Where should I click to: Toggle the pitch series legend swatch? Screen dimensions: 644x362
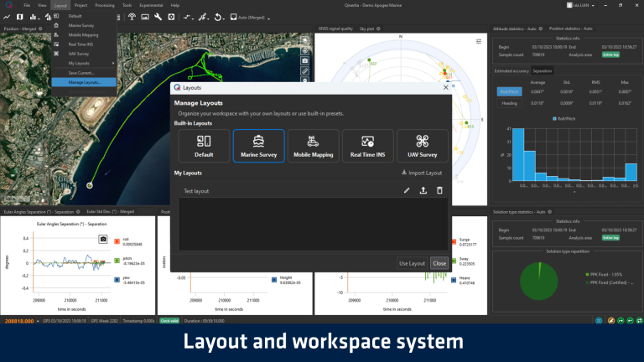click(117, 261)
